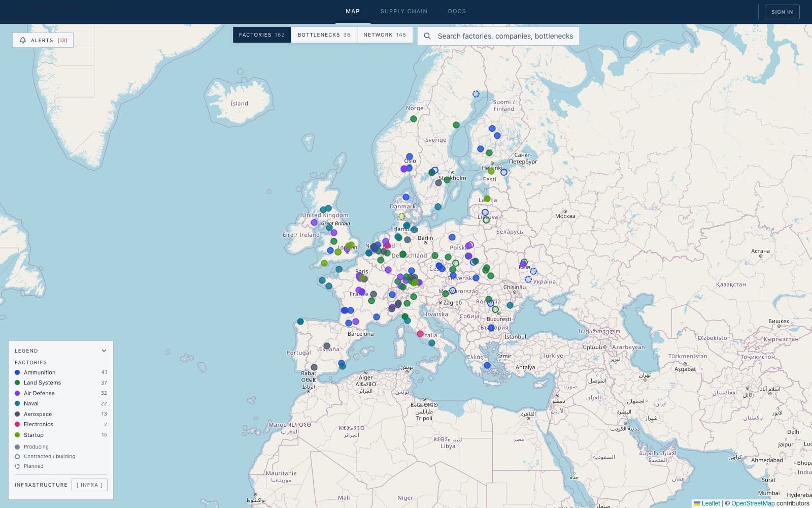Click the teal Naval marker in northwest Spain
Screen dimensions: 812x508
click(300, 322)
